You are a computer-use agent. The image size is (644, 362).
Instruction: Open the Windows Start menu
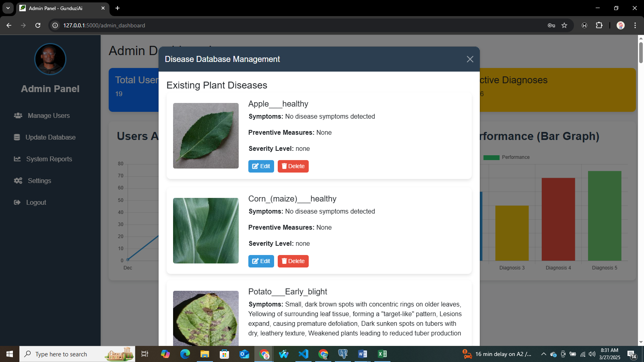click(10, 354)
